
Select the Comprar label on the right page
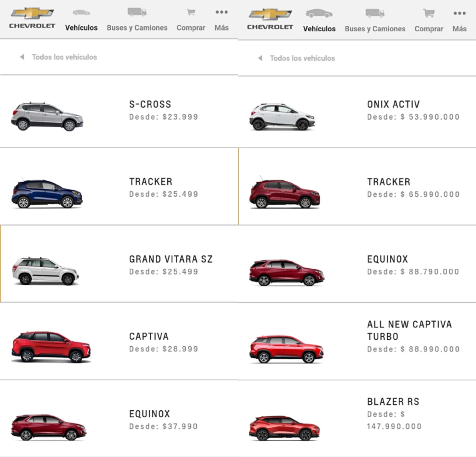click(x=429, y=29)
